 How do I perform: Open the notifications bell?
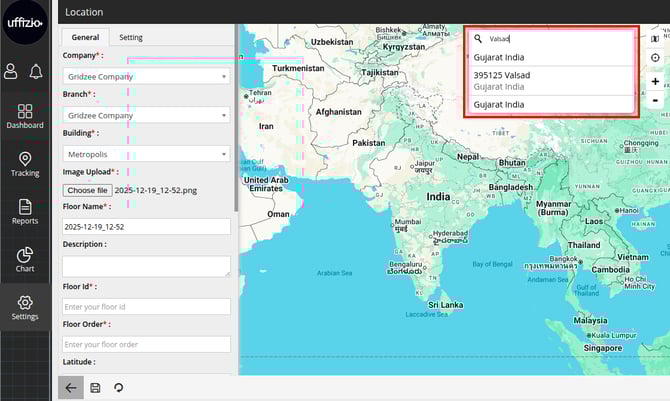tap(37, 71)
